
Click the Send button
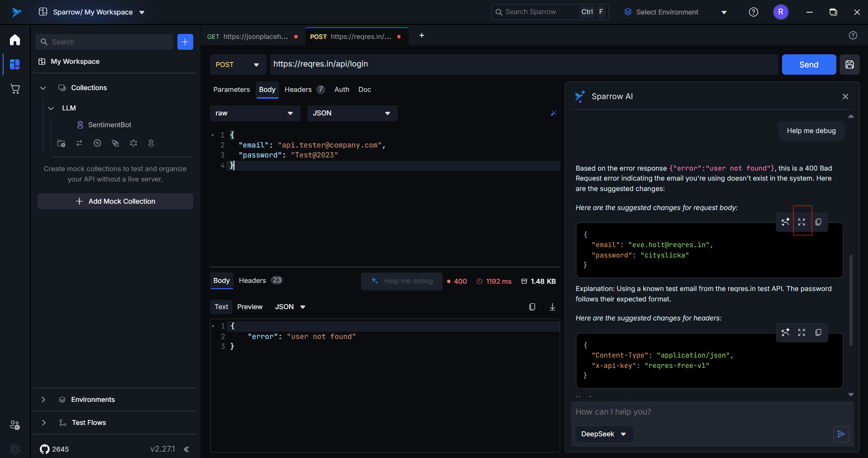(x=809, y=64)
